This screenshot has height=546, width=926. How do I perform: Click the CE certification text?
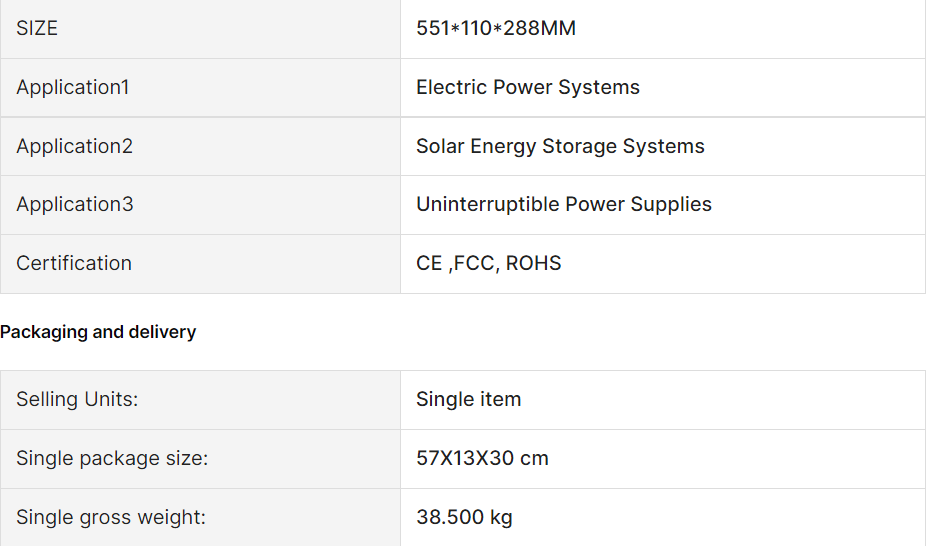click(x=429, y=263)
